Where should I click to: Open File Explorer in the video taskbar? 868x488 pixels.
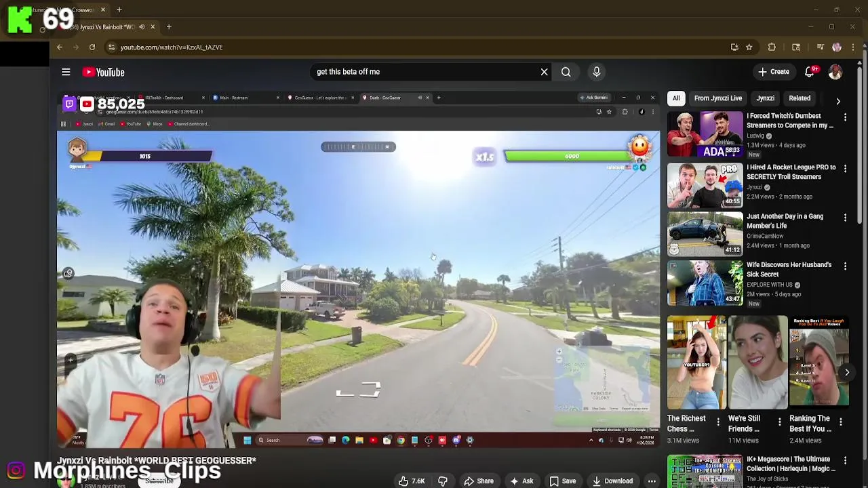click(359, 441)
